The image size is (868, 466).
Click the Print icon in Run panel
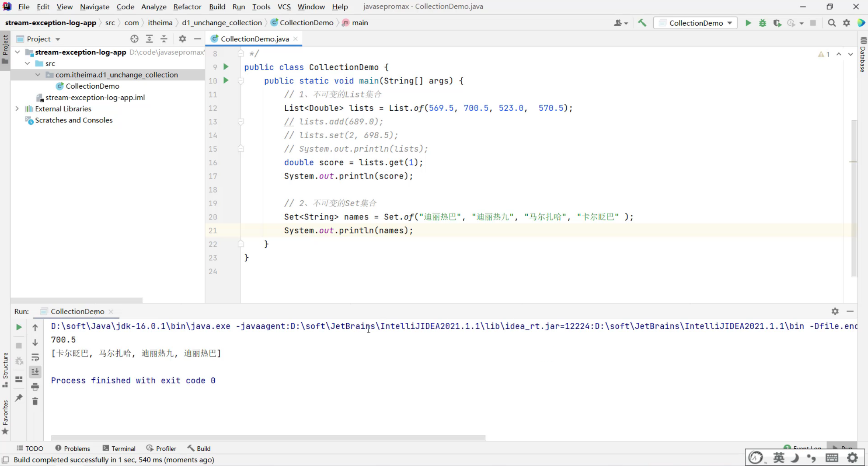pyautogui.click(x=35, y=387)
